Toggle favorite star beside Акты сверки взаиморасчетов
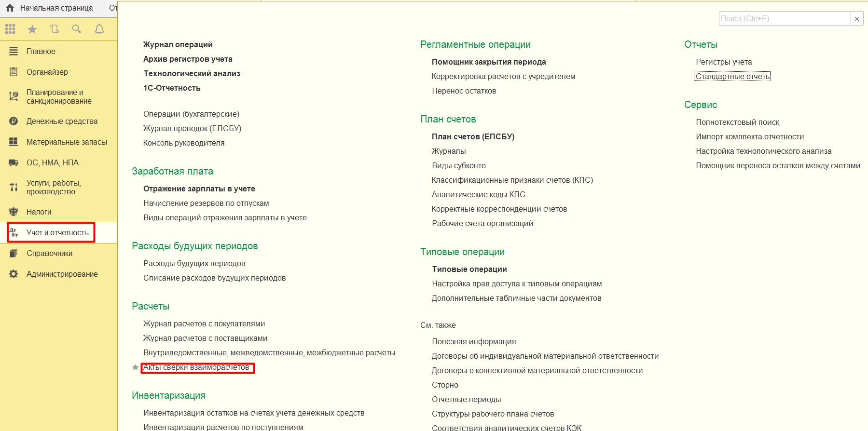This screenshot has width=868, height=431. pyautogui.click(x=135, y=367)
